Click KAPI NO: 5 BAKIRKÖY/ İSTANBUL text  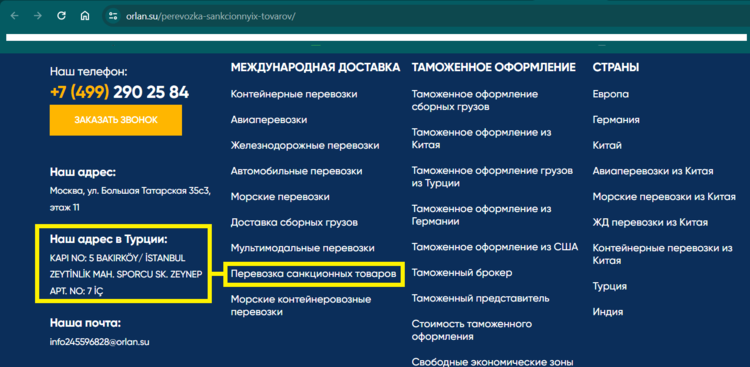[x=117, y=258]
